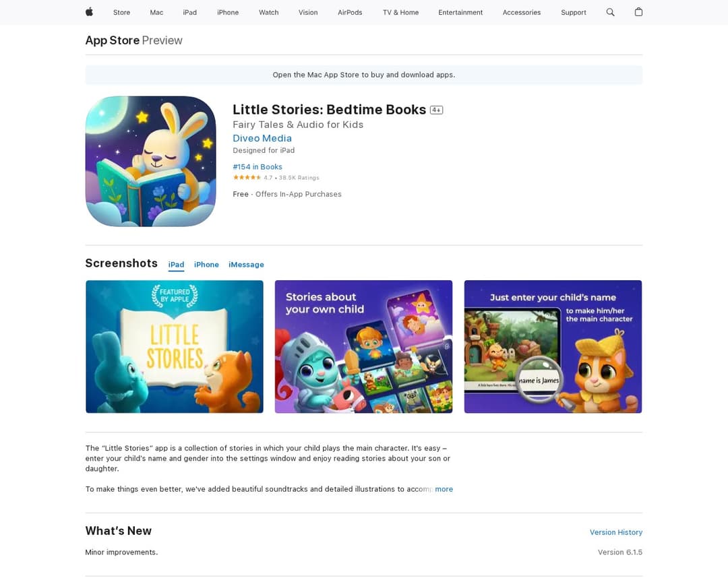Open the TV & Home menu item
Viewport: 728px width, 582px height.
[400, 13]
